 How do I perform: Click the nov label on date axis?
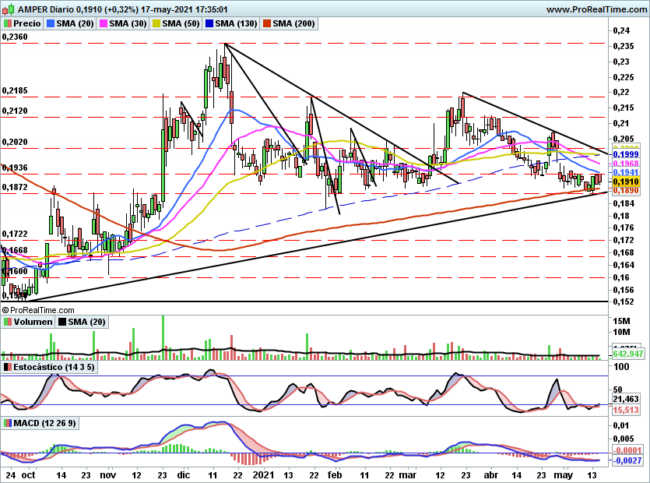point(108,475)
